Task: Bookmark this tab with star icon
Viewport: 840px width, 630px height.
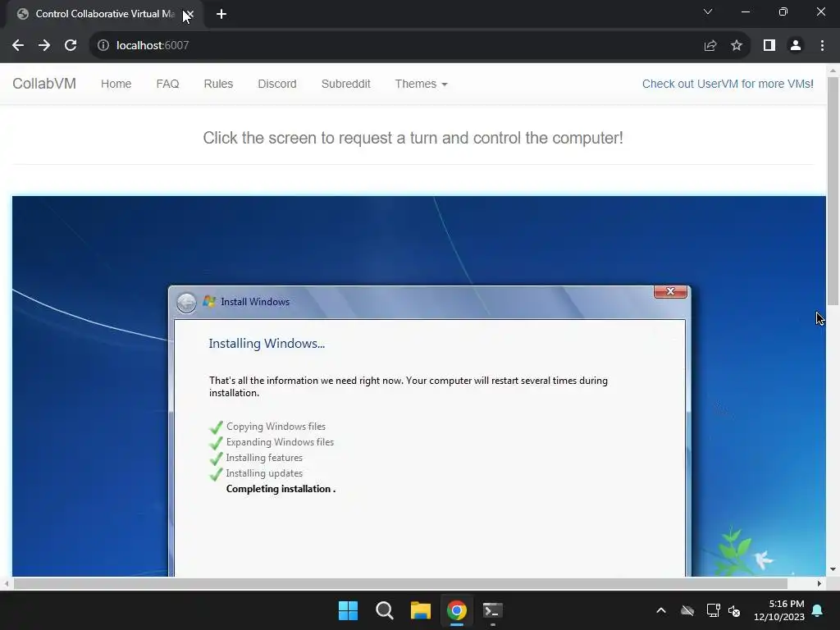Action: tap(737, 46)
